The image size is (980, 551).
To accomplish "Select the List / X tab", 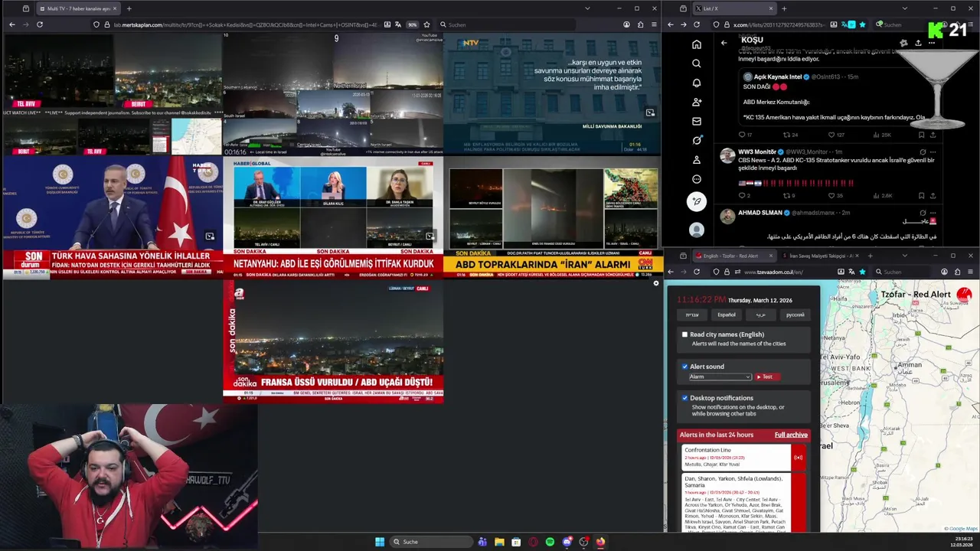I will (733, 8).
